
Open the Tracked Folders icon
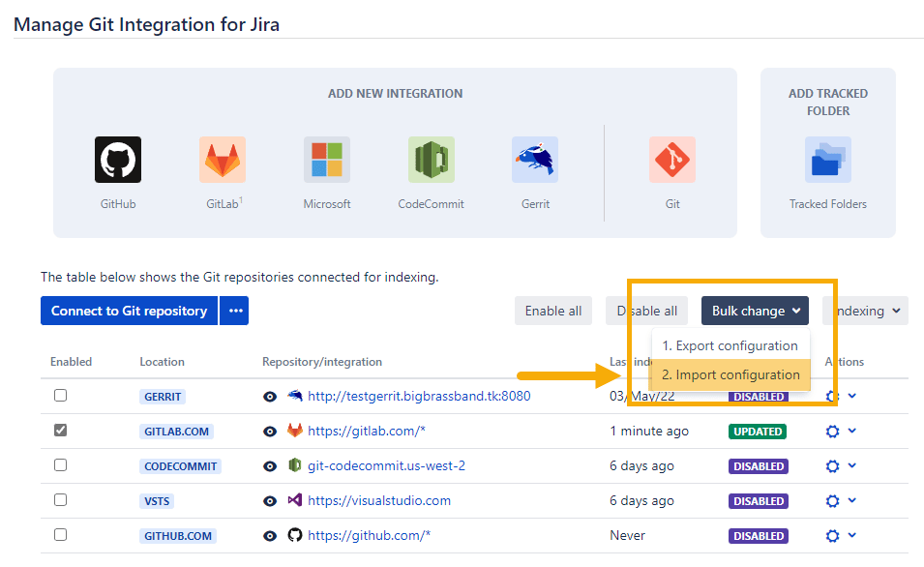(x=827, y=160)
